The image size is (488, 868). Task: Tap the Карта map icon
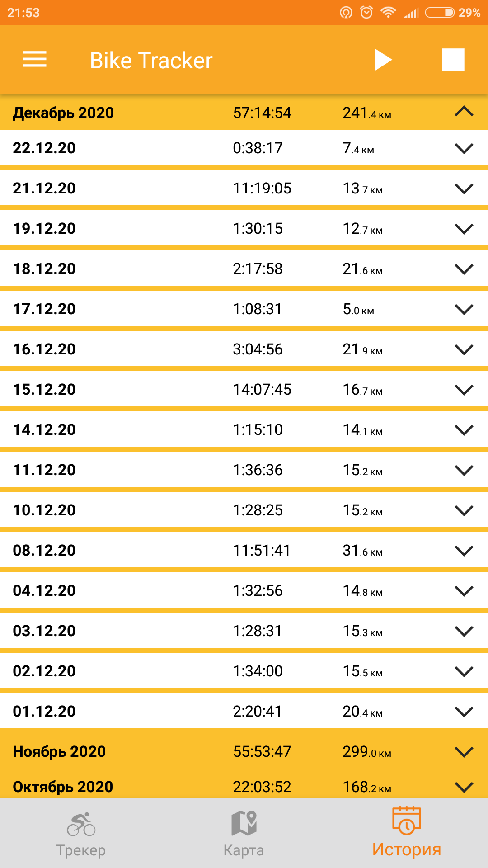click(x=244, y=823)
